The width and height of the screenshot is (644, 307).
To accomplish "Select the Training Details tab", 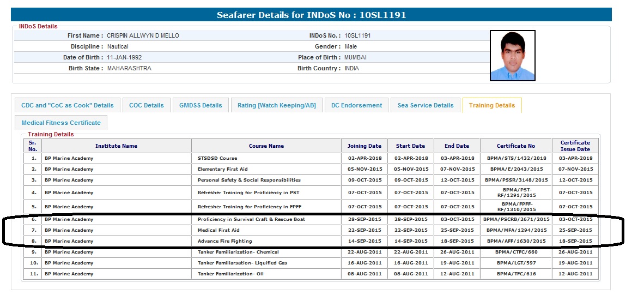I will pos(491,105).
